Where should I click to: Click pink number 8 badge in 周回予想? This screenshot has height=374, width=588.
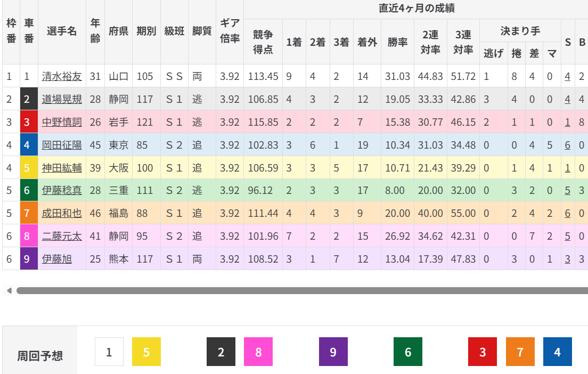[258, 352]
